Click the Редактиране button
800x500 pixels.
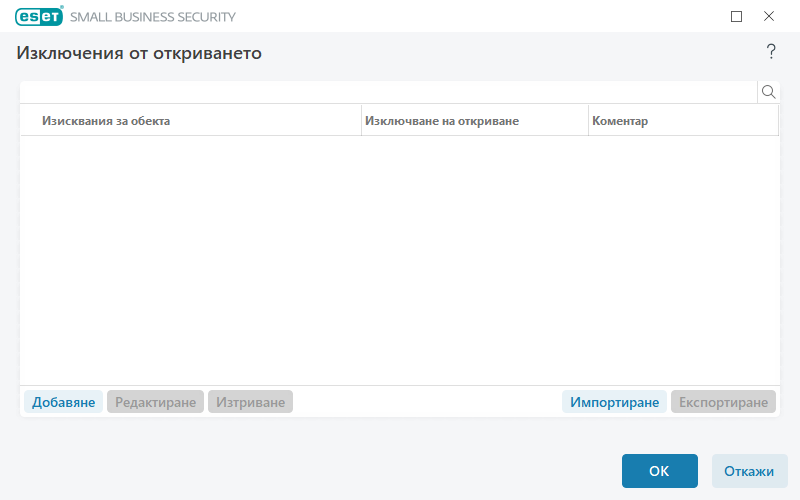click(155, 402)
